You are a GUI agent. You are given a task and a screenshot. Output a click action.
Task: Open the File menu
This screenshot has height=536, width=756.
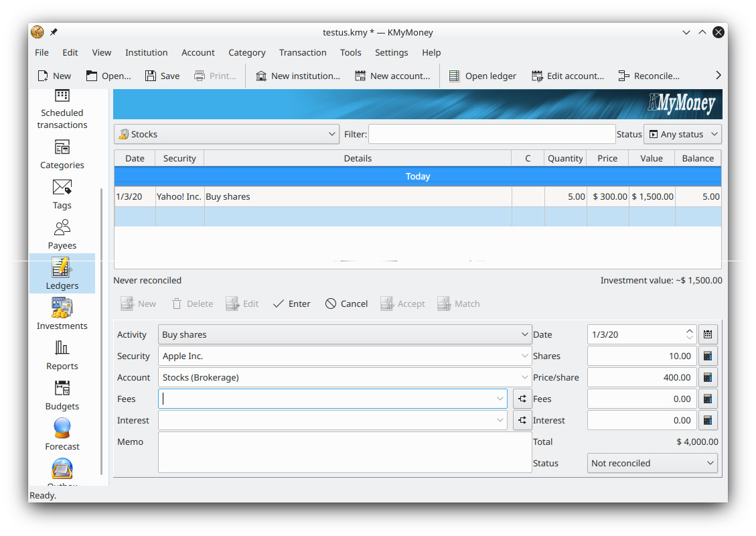42,52
